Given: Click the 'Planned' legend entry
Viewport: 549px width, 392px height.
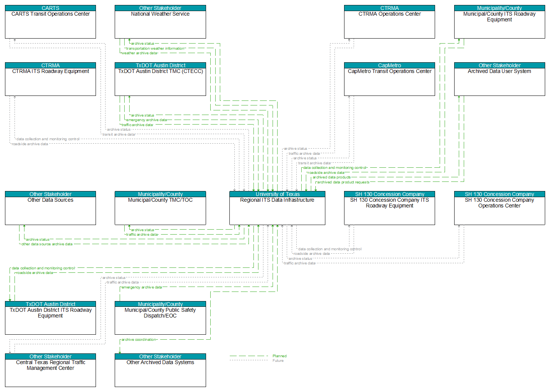Looking at the screenshot, I should [x=279, y=356].
